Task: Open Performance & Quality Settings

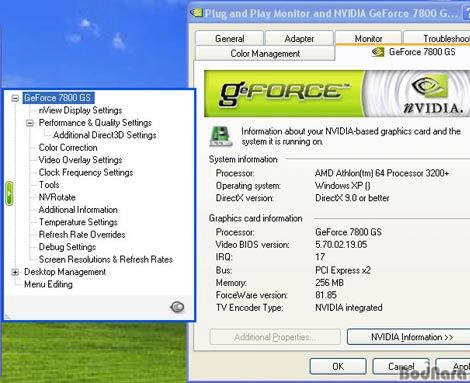Action: [95, 123]
